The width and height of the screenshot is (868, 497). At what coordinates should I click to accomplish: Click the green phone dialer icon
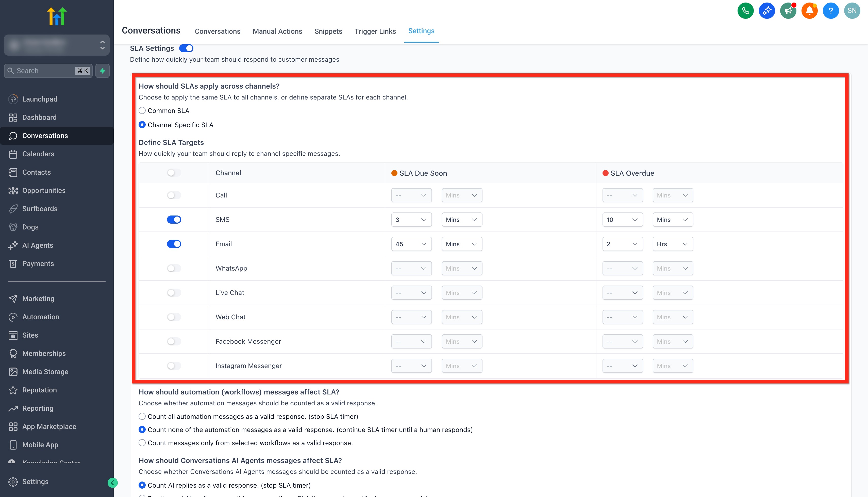click(745, 11)
